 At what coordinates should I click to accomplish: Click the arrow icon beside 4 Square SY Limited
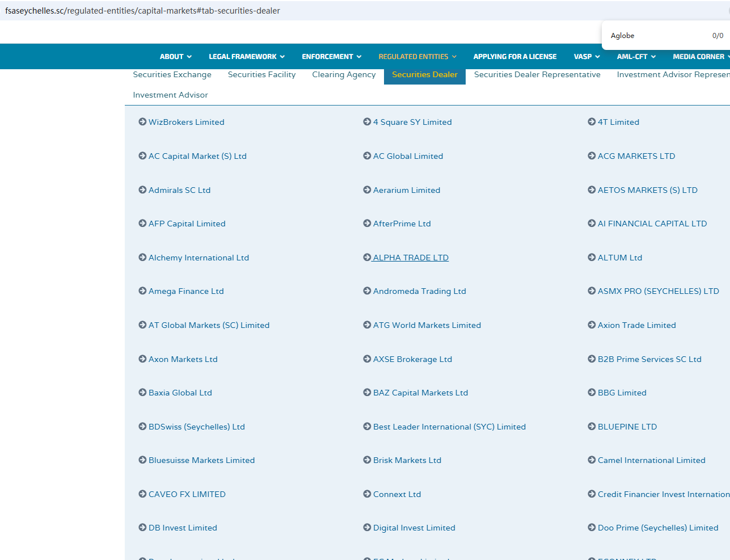367,122
